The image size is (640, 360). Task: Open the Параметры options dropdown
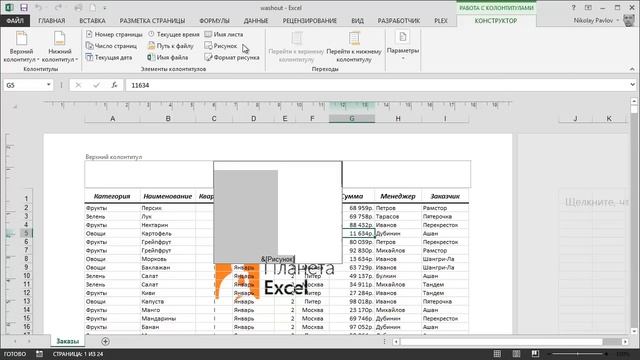[403, 46]
